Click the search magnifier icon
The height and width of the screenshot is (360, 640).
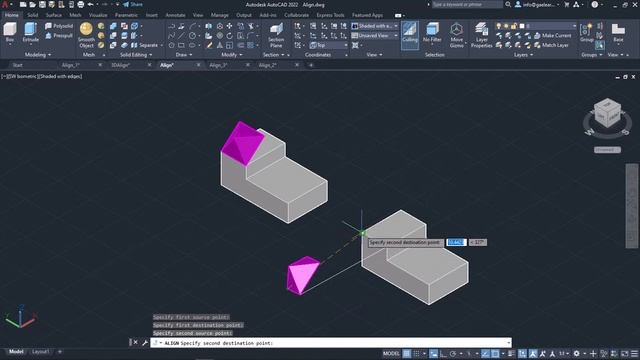pyautogui.click(x=508, y=4)
